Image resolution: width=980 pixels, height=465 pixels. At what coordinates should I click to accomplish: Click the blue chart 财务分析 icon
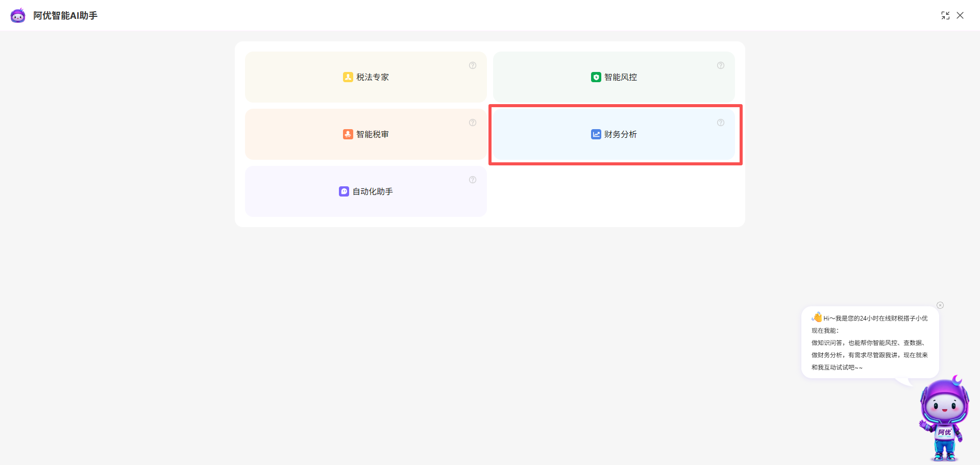click(596, 134)
